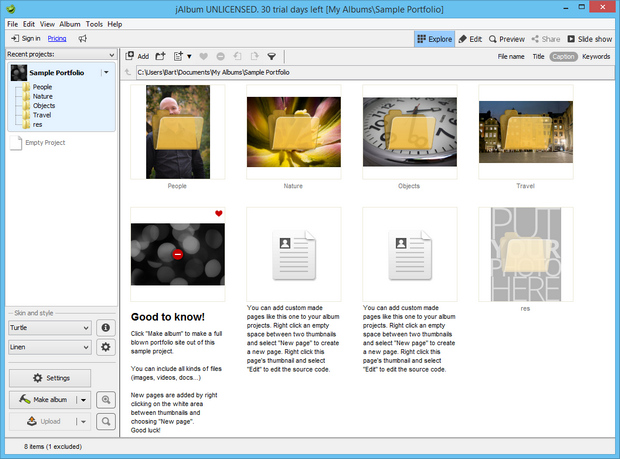This screenshot has height=459, width=620.
Task: Select the Nature flower folder thumbnail
Action: click(x=294, y=132)
